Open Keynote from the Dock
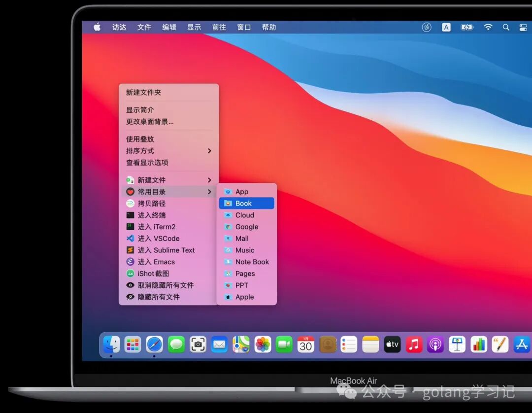The image size is (532, 413). click(x=457, y=345)
